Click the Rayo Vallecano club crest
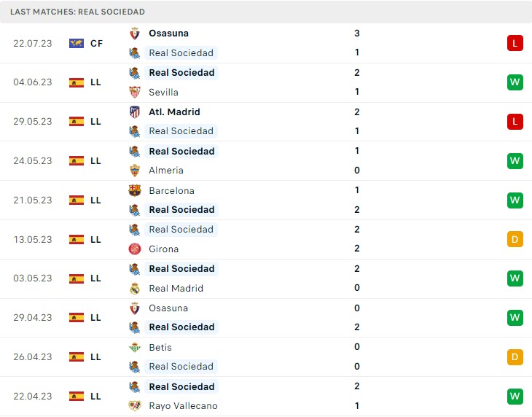This screenshot has width=532, height=417. 134,406
